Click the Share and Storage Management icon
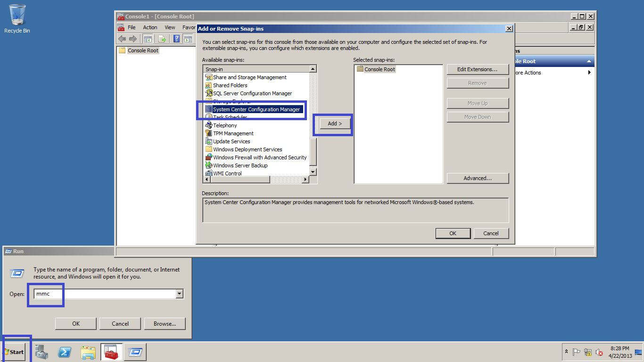644x362 pixels. tap(209, 77)
